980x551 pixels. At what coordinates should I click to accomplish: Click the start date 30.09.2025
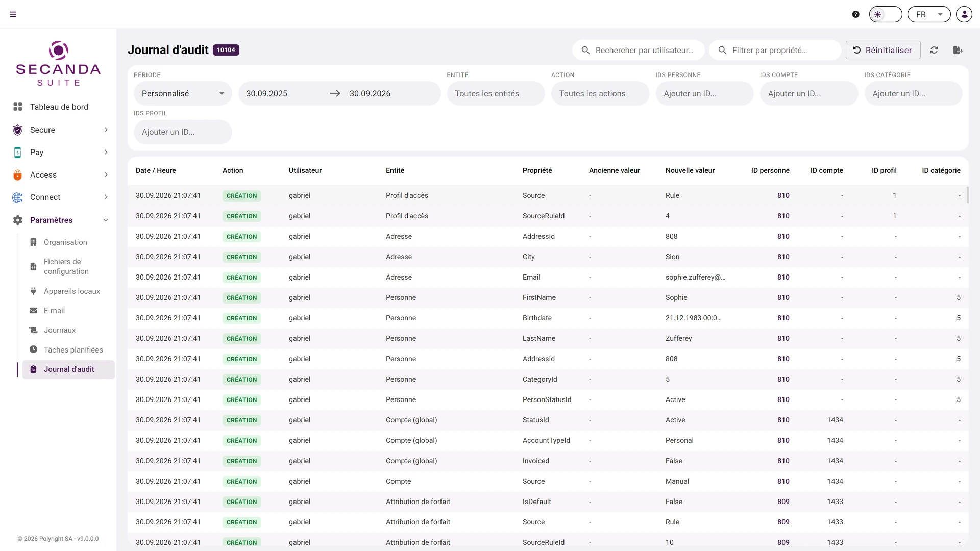coord(267,93)
